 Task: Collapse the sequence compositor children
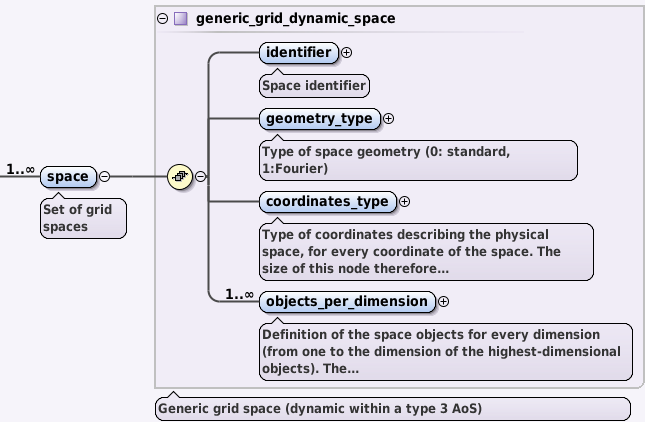pyautogui.click(x=200, y=177)
